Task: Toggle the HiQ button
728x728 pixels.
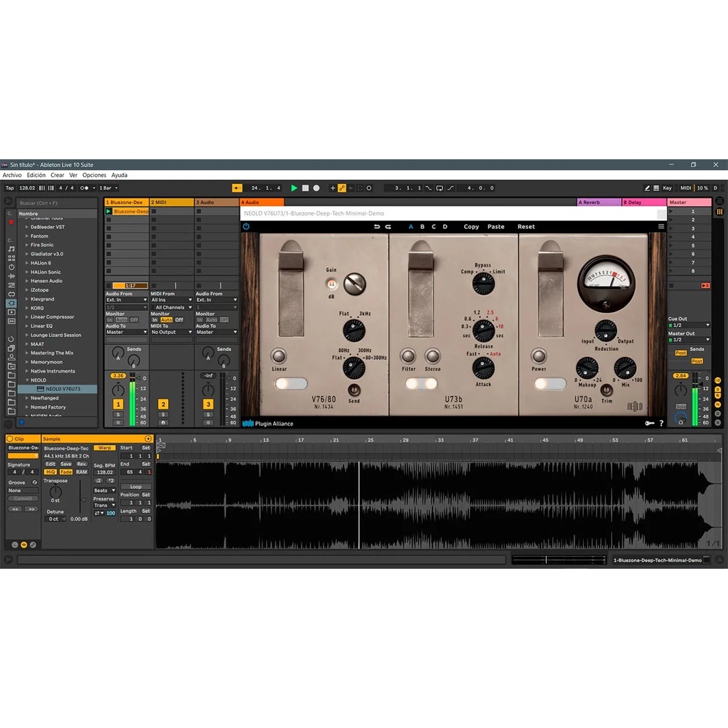Action: (x=50, y=472)
